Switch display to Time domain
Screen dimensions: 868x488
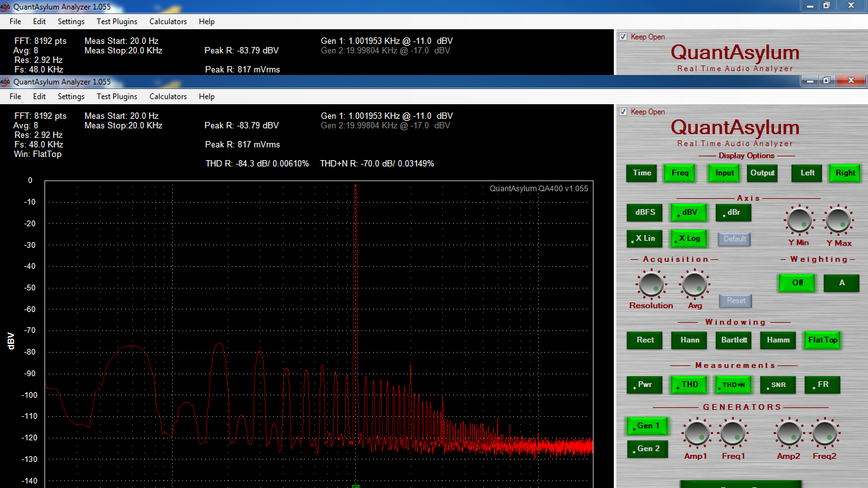(x=642, y=173)
